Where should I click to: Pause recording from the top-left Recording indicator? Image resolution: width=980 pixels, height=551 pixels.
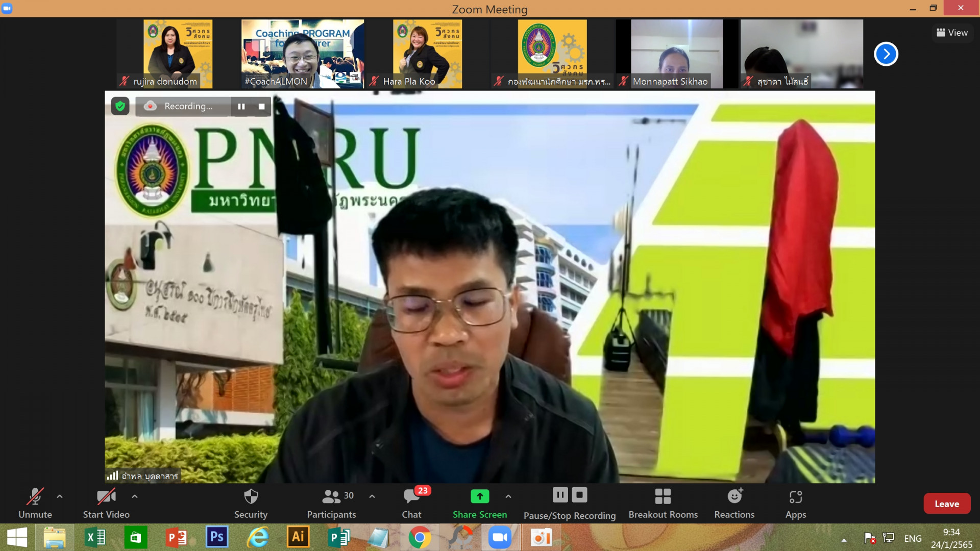coord(241,106)
